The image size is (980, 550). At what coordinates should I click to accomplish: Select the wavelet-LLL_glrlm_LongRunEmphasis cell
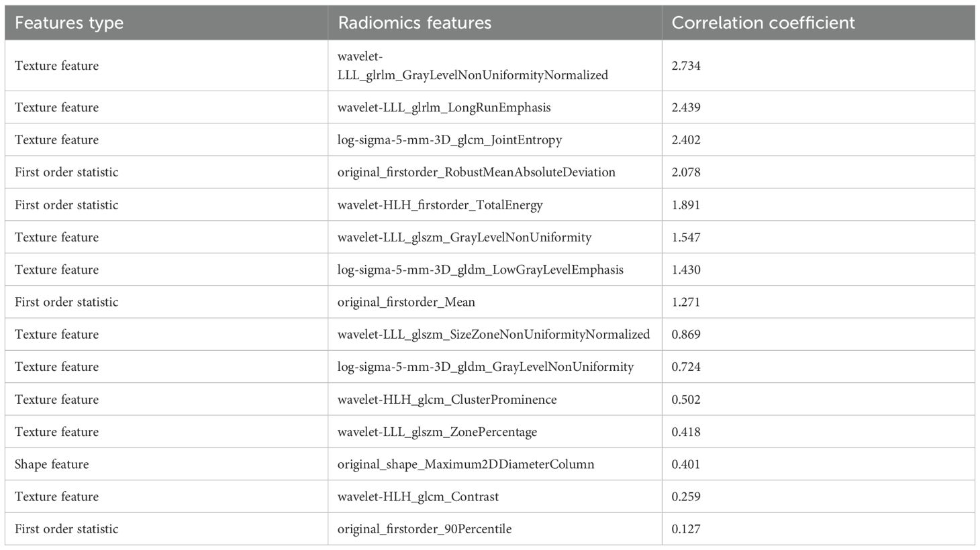point(444,107)
